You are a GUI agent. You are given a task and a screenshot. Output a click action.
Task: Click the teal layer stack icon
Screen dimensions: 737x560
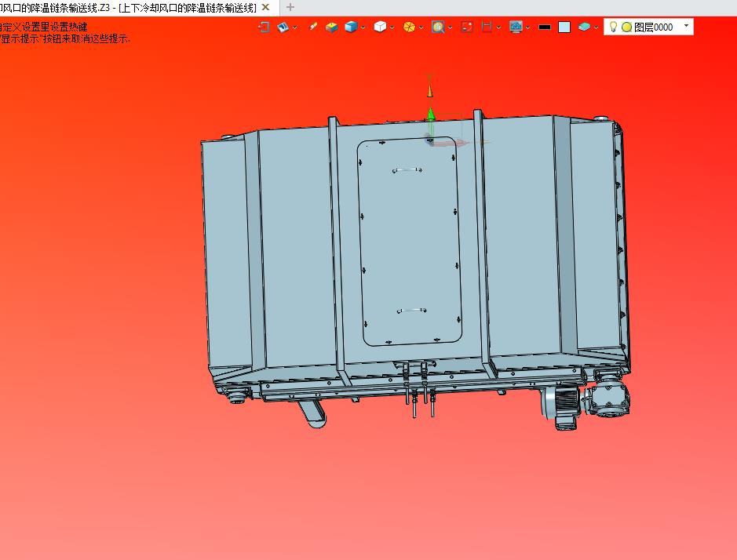584,27
